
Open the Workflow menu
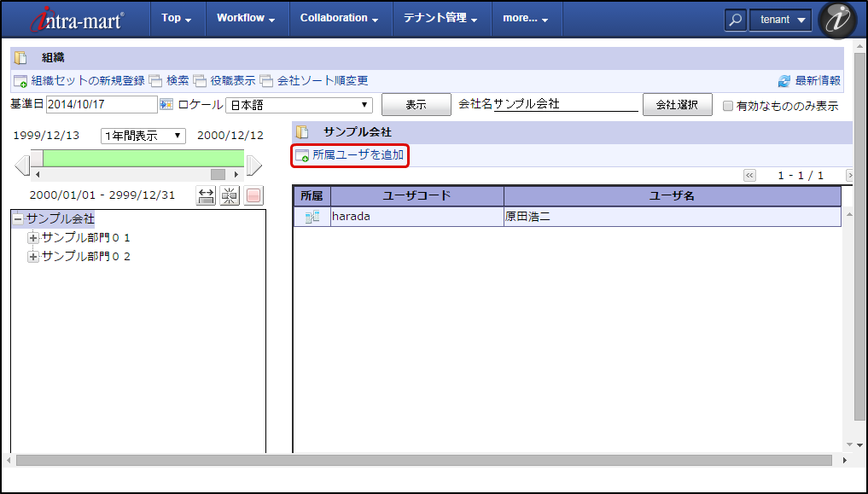(247, 18)
